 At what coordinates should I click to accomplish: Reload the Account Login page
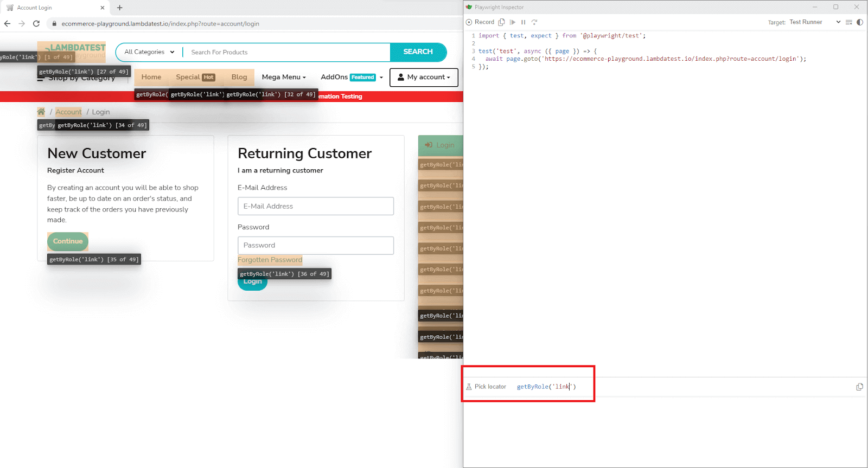coord(36,23)
